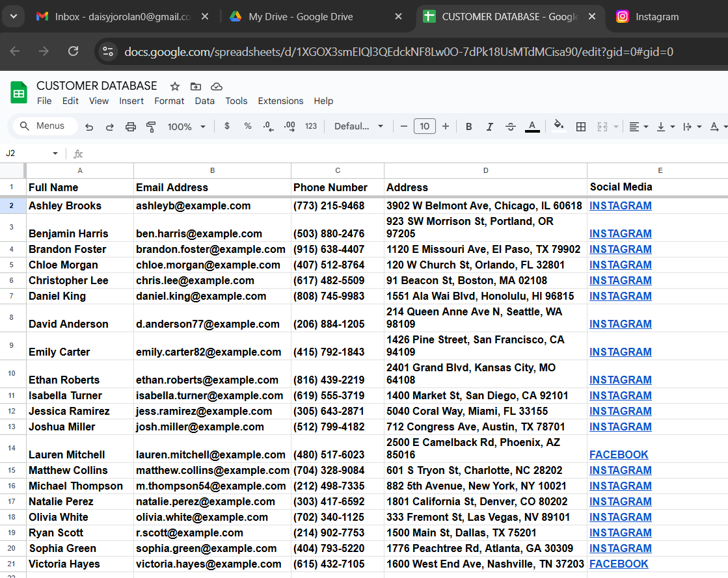Screen dimensions: 728x578
Task: Select row 14 header
Action: [12, 448]
